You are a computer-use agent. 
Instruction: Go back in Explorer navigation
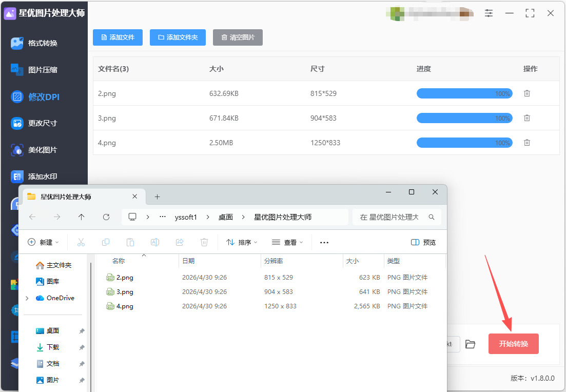pyautogui.click(x=32, y=217)
